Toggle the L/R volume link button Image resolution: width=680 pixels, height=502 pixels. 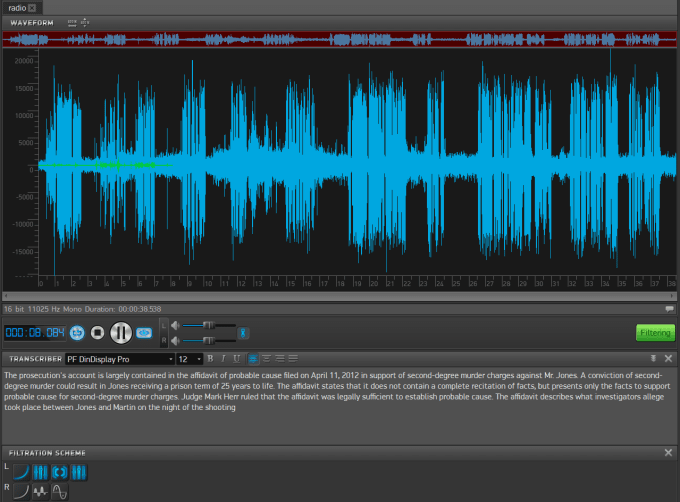[243, 333]
